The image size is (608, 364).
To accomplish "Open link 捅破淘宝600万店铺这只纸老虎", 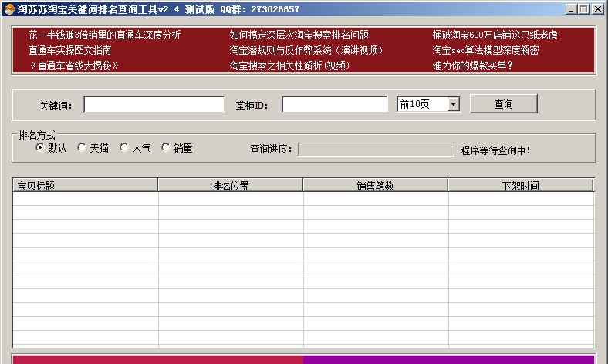I will [495, 35].
